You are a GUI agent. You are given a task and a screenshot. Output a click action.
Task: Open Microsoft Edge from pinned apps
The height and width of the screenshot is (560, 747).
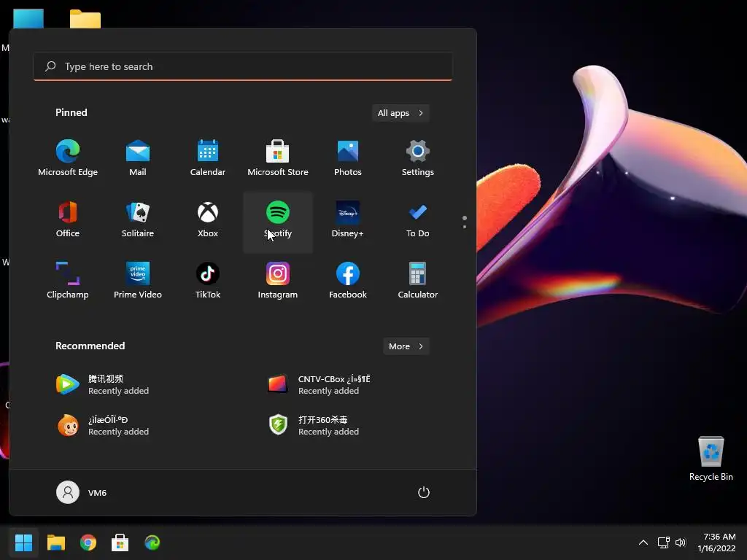(x=68, y=158)
